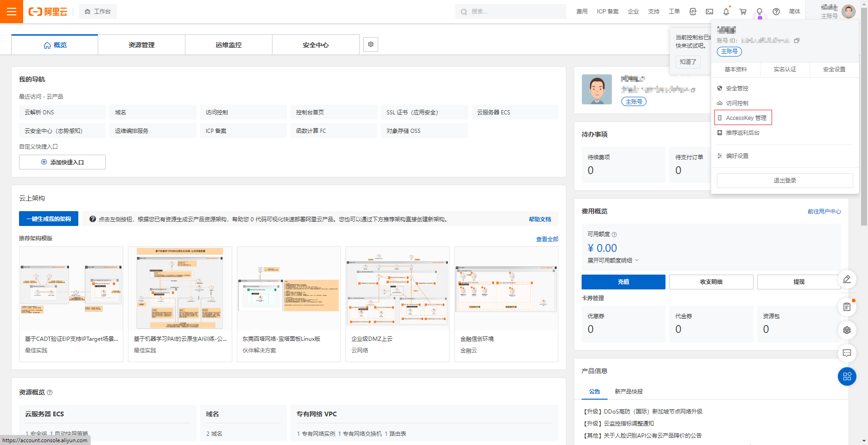The width and height of the screenshot is (868, 445).
Task: Click 添加快捷入口 button
Action: click(x=62, y=162)
